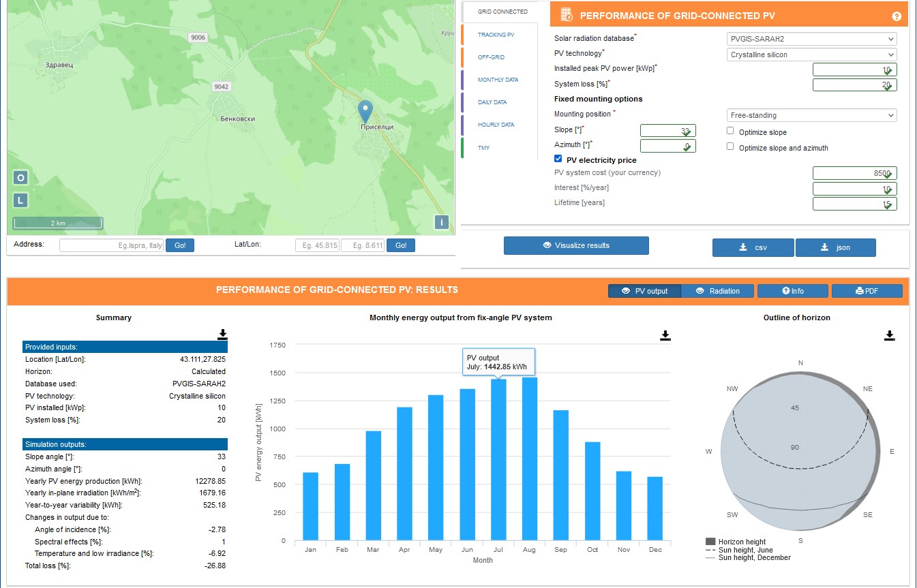
Task: Download the monthly energy chart data
Action: tap(665, 335)
